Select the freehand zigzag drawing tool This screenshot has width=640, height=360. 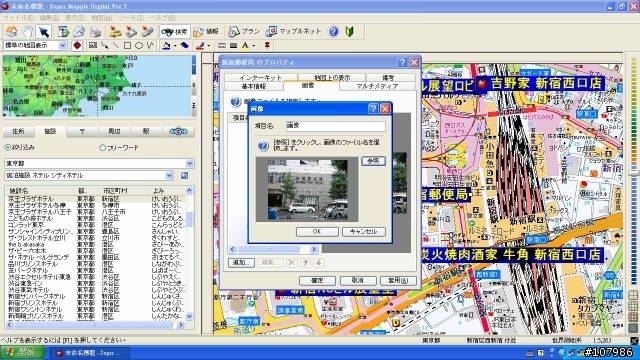click(150, 45)
